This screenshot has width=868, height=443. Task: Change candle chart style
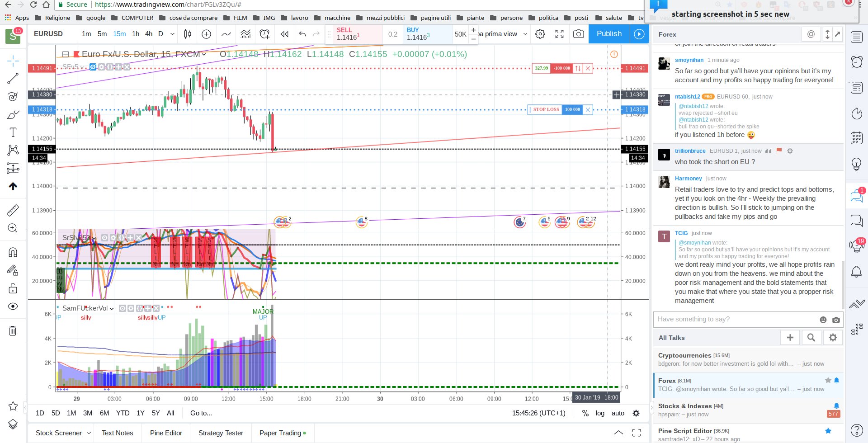coord(188,34)
